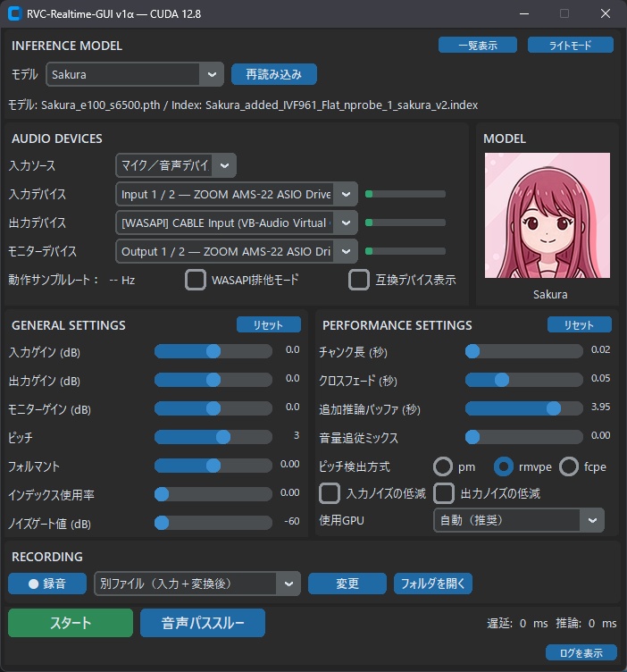Click チャンク長 value 0.02
This screenshot has width=627, height=672.
(x=600, y=349)
